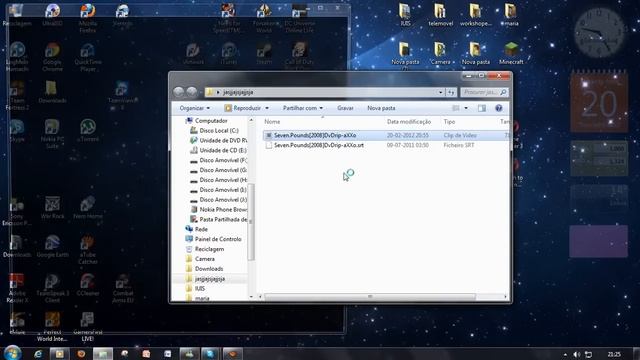Screen dimensions: 640x360
Task: Click into the Procurar search box
Action: click(x=484, y=92)
